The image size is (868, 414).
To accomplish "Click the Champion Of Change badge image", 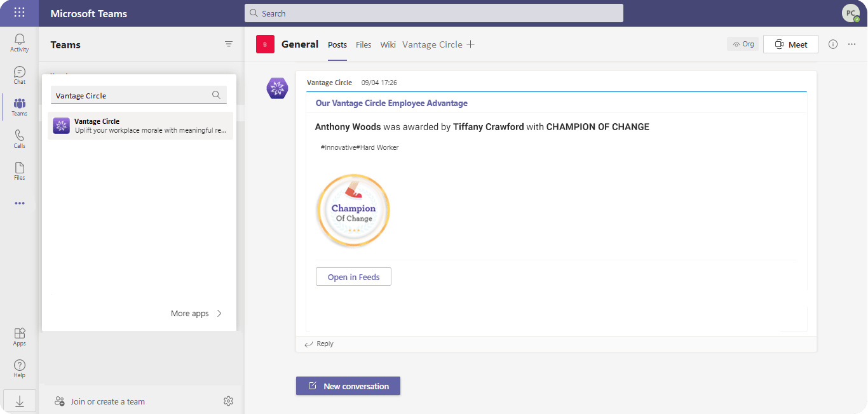I will tap(353, 210).
